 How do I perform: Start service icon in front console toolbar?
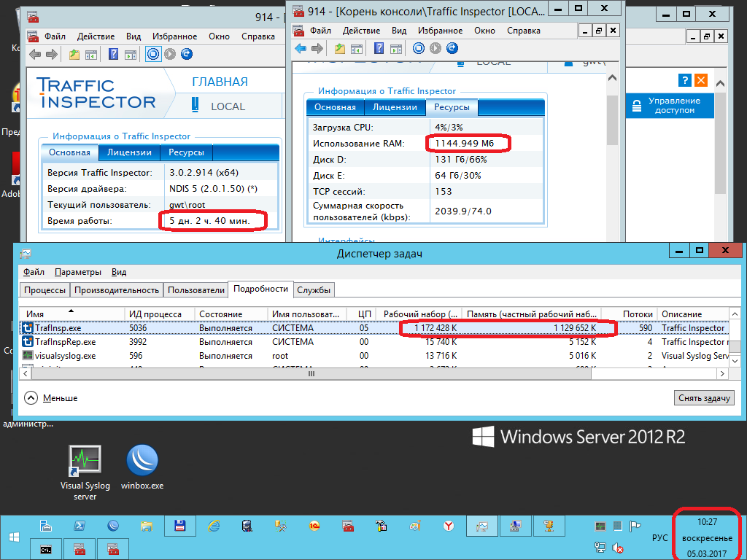[x=436, y=48]
